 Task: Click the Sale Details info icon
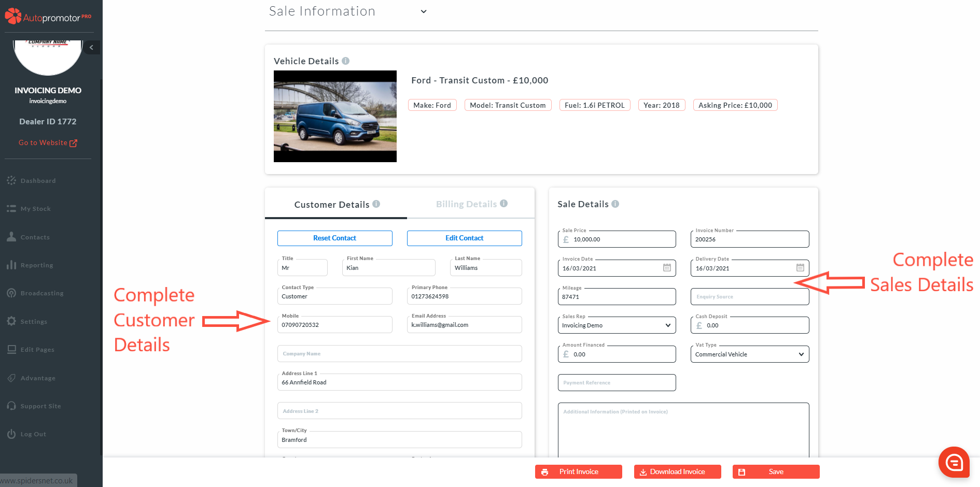pyautogui.click(x=615, y=204)
